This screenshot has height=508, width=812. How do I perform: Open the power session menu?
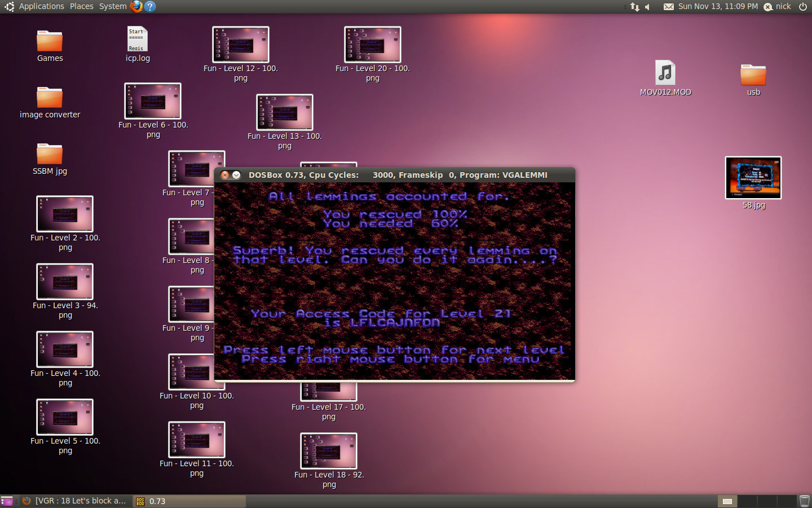tap(803, 6)
